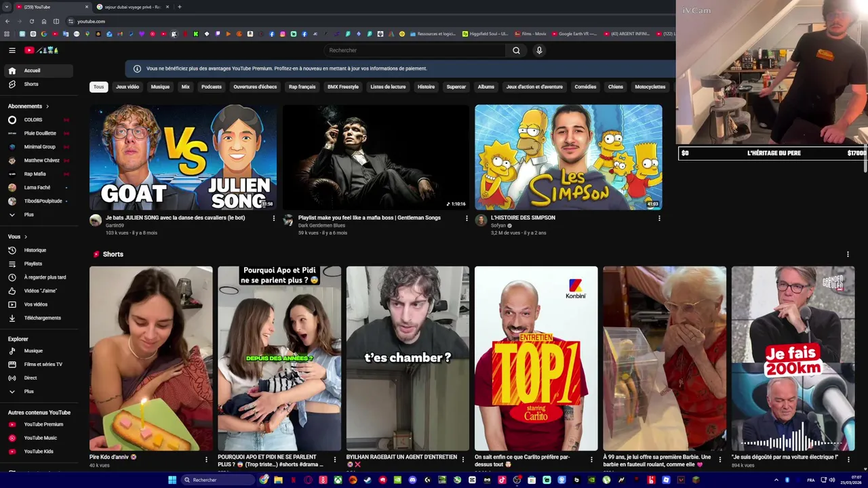Screen dimensions: 868x488
Task: Open Dark Gentlemen Blues channel link
Action: click(321, 226)
